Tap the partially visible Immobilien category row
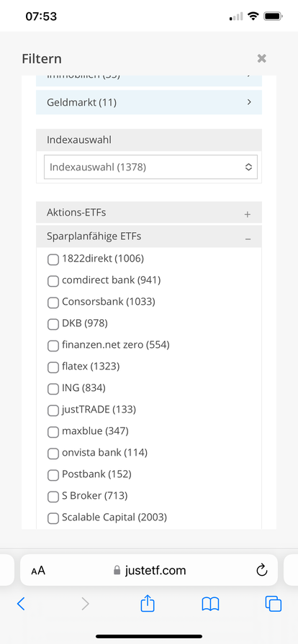The width and height of the screenshot is (298, 644). point(149,81)
